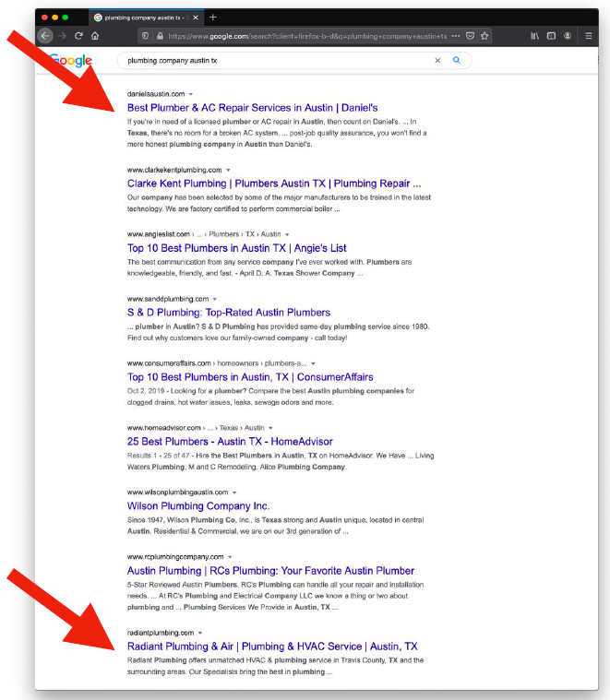610x700 pixels.
Task: Click inside the Google search input field
Action: pyautogui.click(x=277, y=60)
